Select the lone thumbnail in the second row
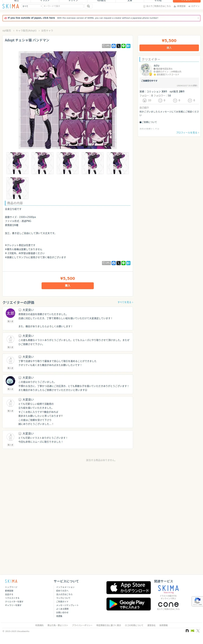Image resolution: width=203 pixels, height=644 pixels. (x=18, y=188)
